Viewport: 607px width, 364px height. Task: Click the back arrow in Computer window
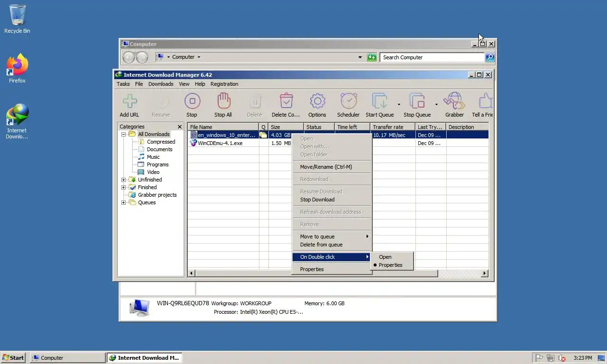click(129, 57)
